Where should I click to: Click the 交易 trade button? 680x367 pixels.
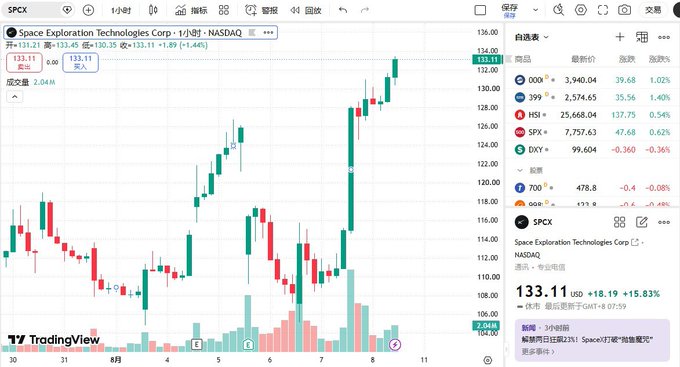(653, 10)
